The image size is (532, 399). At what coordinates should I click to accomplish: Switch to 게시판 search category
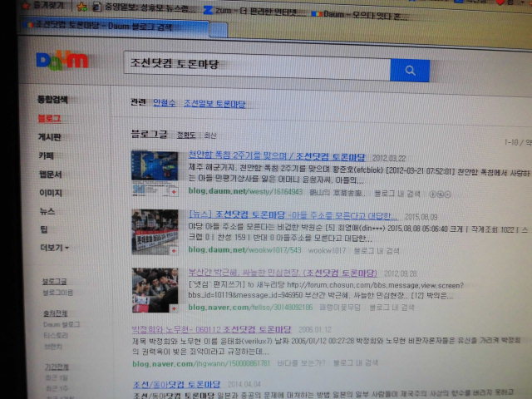click(x=50, y=137)
